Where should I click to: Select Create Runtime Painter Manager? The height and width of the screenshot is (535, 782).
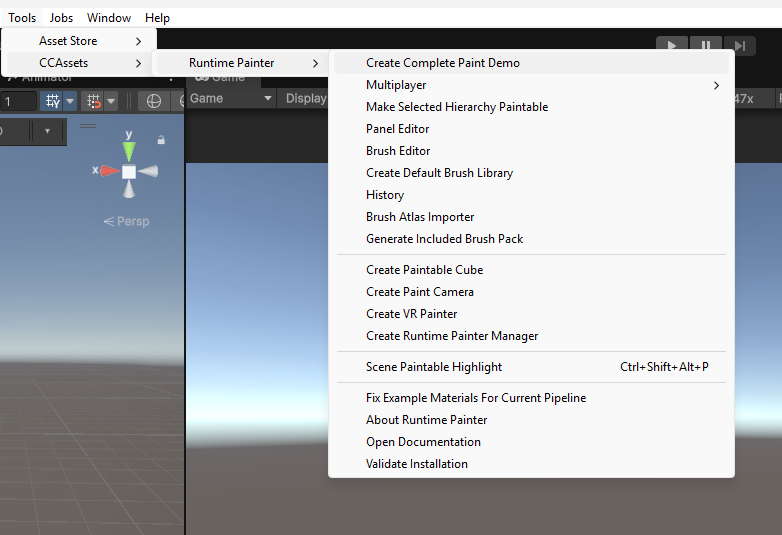531,336
